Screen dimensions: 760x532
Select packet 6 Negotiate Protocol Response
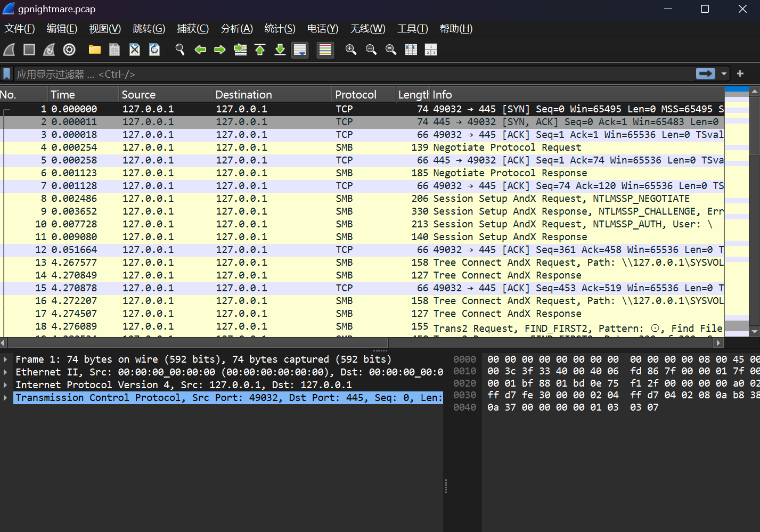click(362, 173)
